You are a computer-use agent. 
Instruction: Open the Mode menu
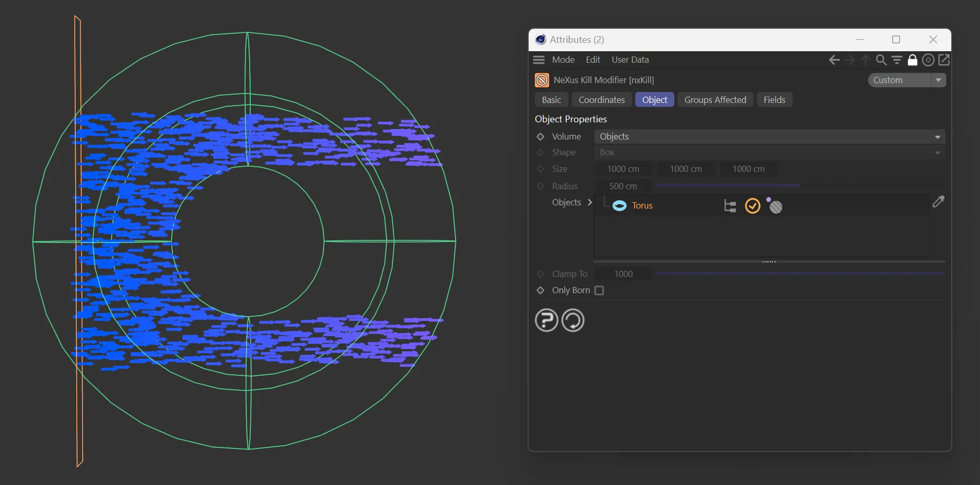click(563, 60)
